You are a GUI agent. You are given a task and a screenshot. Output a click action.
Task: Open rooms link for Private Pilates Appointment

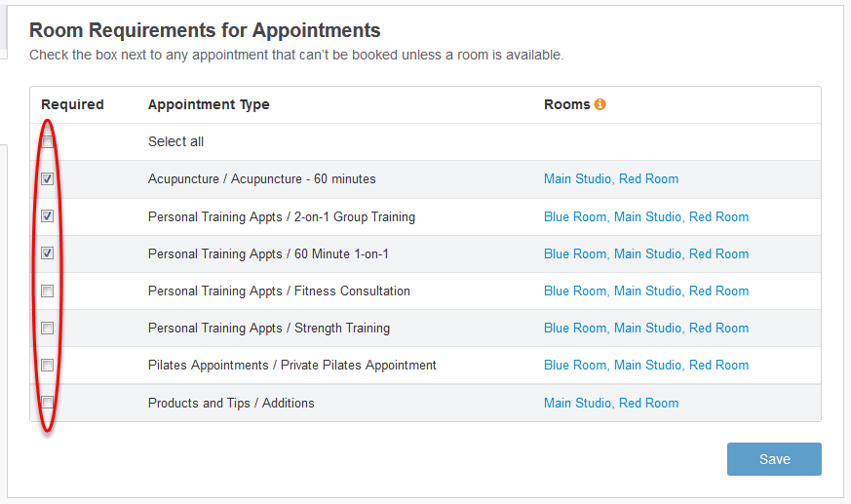tap(646, 366)
